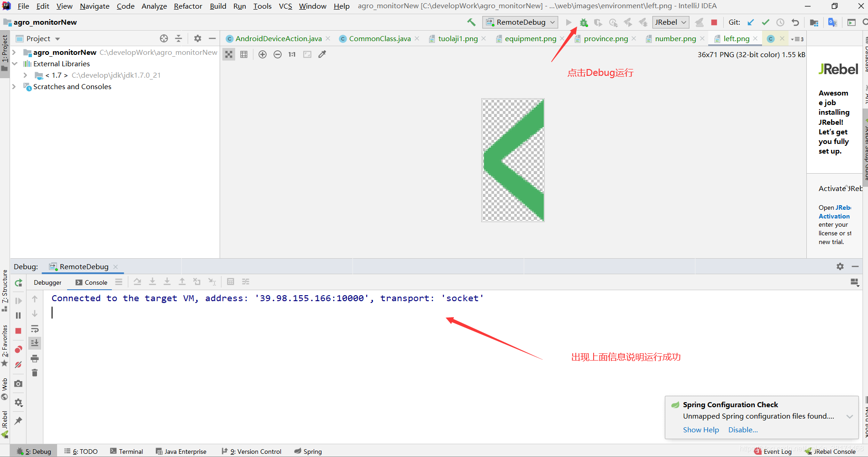Click Show Help link in Spring notification

click(x=701, y=430)
